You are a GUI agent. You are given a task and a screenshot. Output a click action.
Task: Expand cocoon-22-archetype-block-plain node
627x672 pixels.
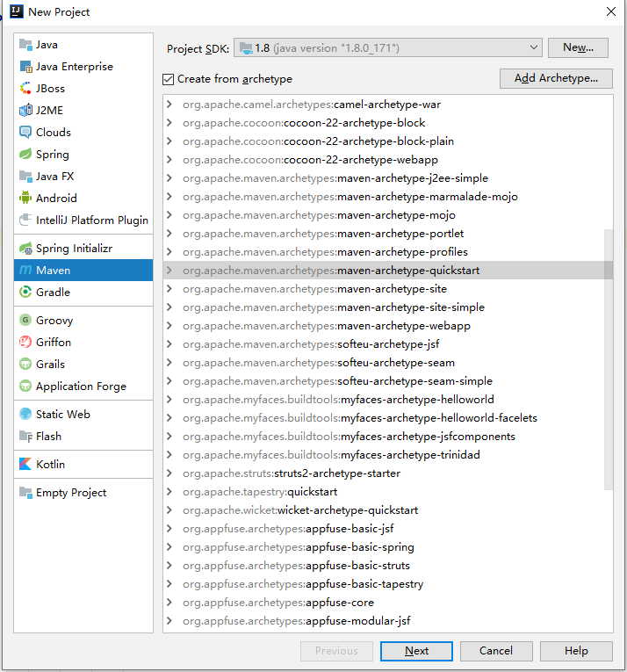pos(169,141)
